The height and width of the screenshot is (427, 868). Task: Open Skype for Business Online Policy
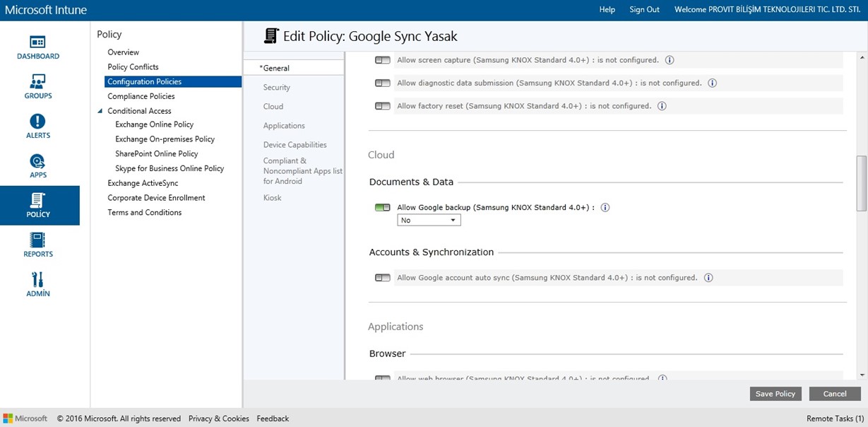[170, 168]
